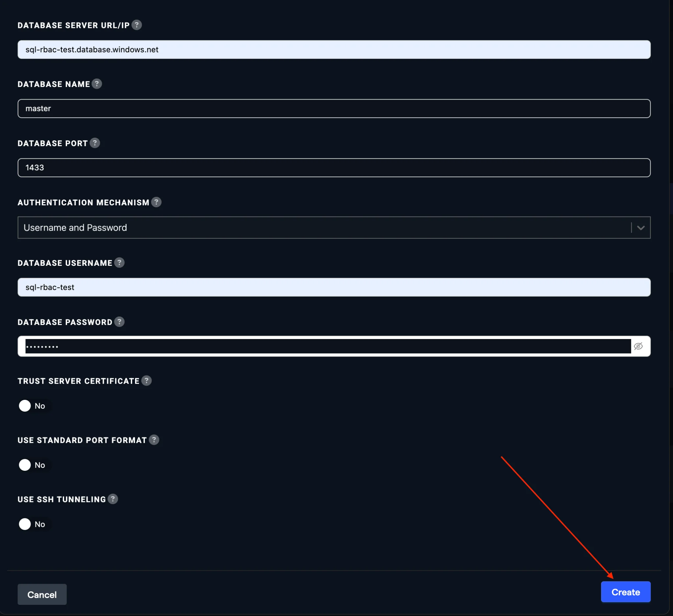The width and height of the screenshot is (673, 616).
Task: Toggle Use Standard Port Format on
Action: pyautogui.click(x=25, y=465)
